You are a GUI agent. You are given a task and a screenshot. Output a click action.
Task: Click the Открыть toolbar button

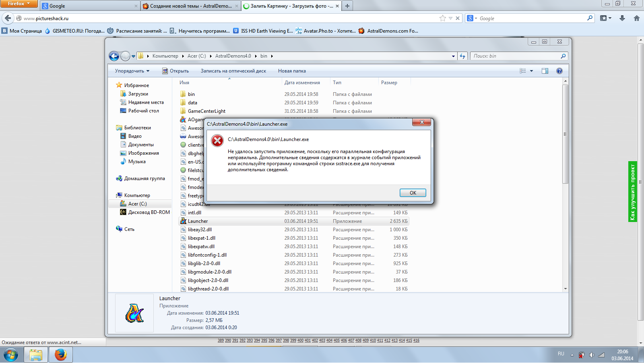click(175, 71)
